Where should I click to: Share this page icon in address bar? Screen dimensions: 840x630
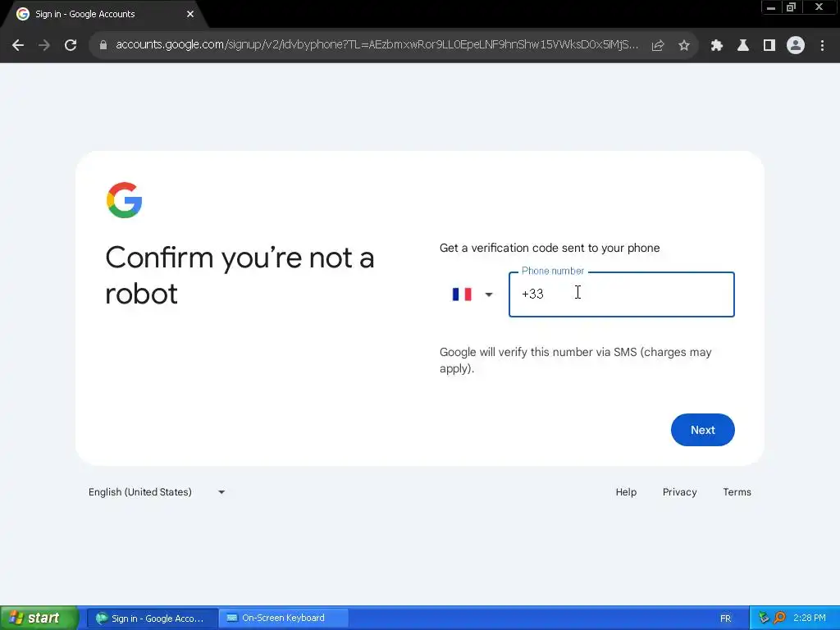(x=657, y=46)
